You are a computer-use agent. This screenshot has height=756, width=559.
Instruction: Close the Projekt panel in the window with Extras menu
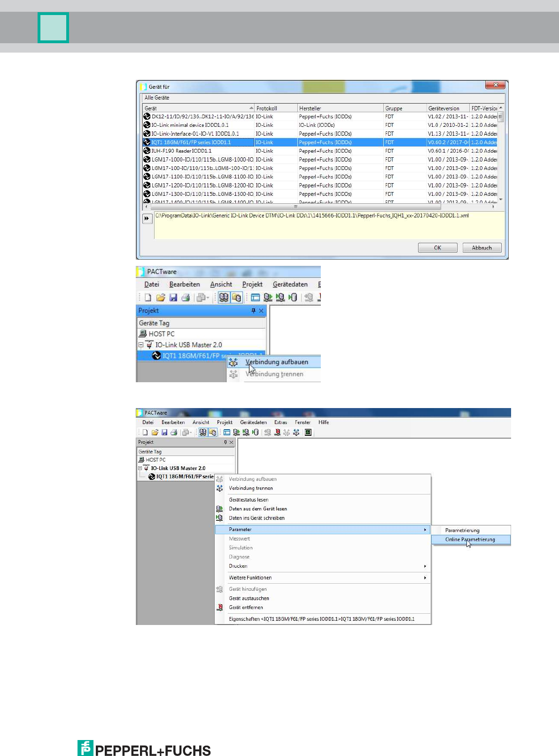click(231, 442)
